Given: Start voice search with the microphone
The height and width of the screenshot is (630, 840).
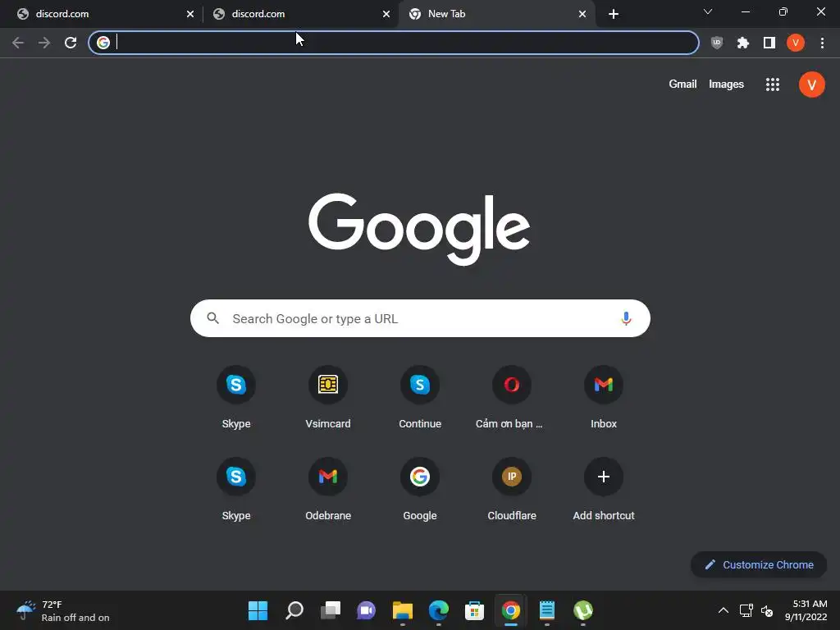Looking at the screenshot, I should [x=626, y=318].
